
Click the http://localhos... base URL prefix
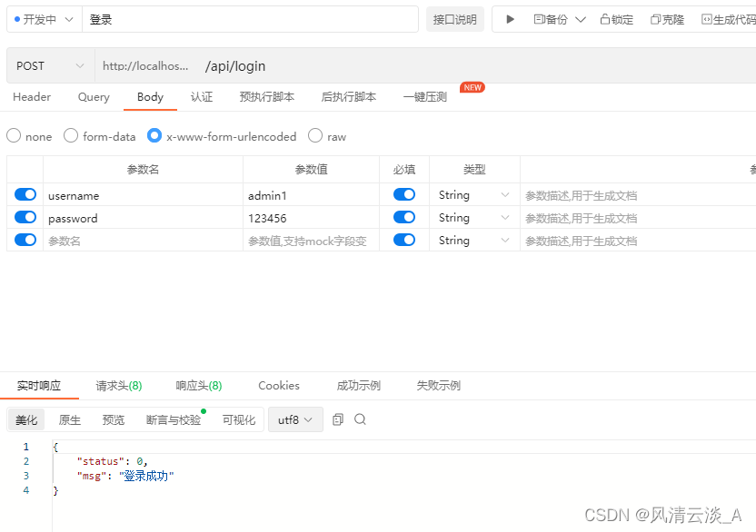[x=145, y=65]
